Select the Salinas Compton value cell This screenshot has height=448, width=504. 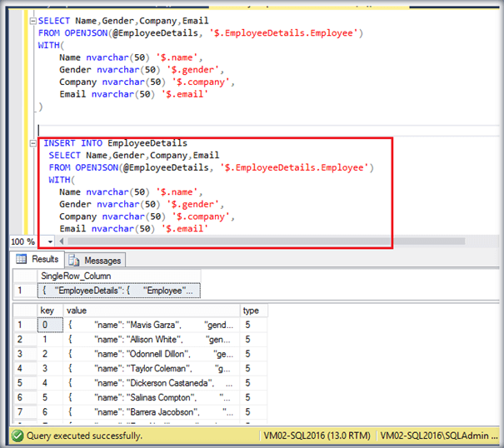click(x=152, y=397)
